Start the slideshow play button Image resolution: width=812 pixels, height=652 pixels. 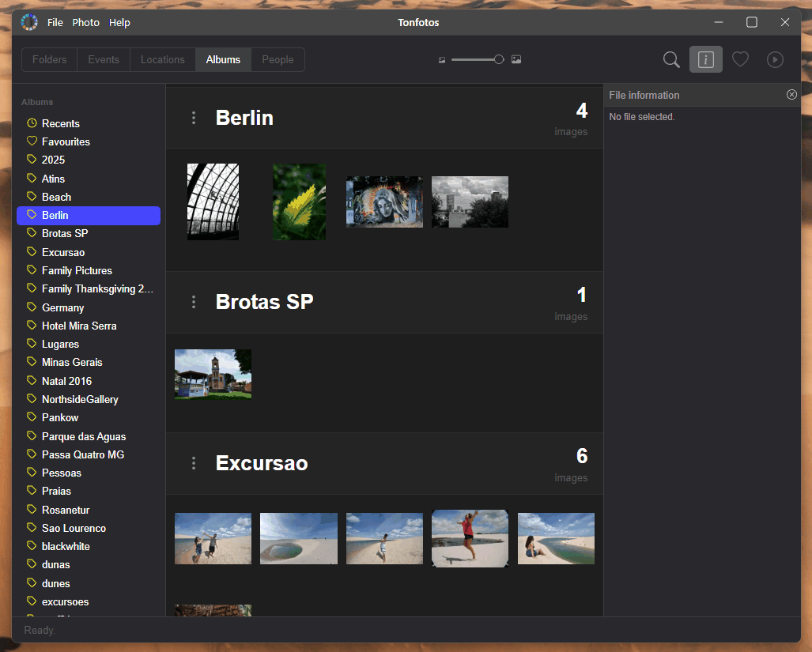coord(775,59)
